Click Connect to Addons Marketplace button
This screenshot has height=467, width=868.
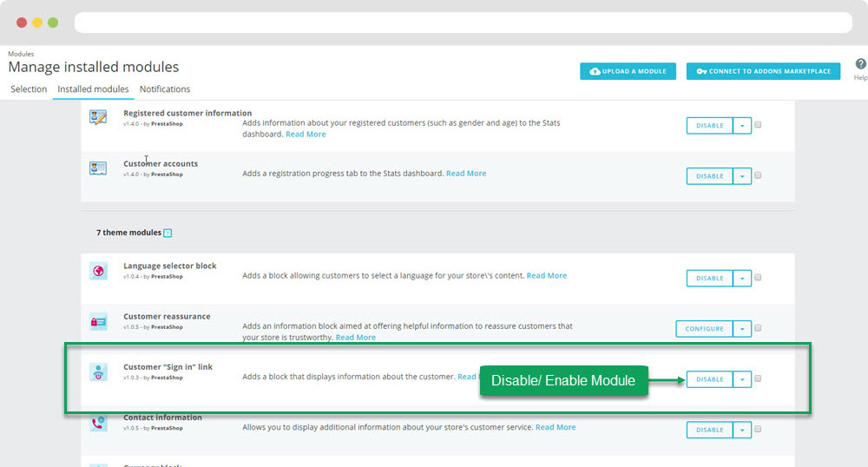click(x=763, y=71)
